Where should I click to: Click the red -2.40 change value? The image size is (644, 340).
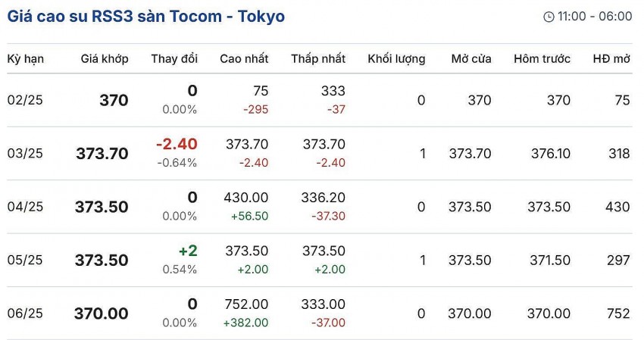(177, 144)
